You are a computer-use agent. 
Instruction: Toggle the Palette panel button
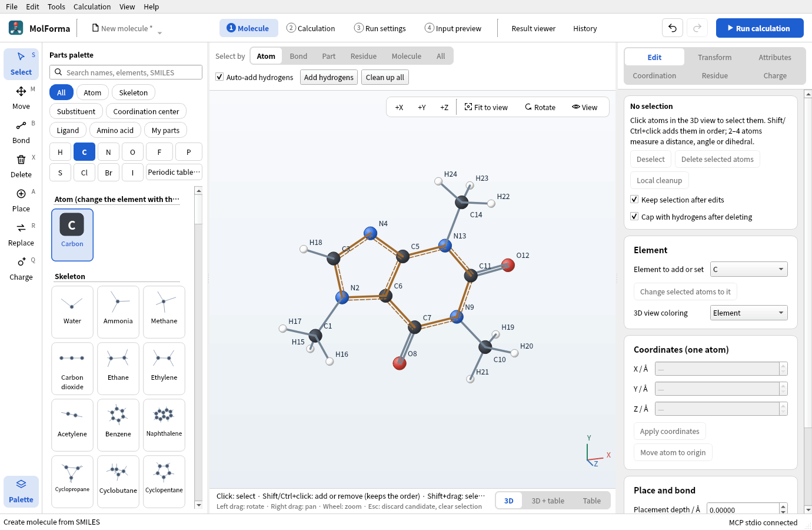click(21, 491)
